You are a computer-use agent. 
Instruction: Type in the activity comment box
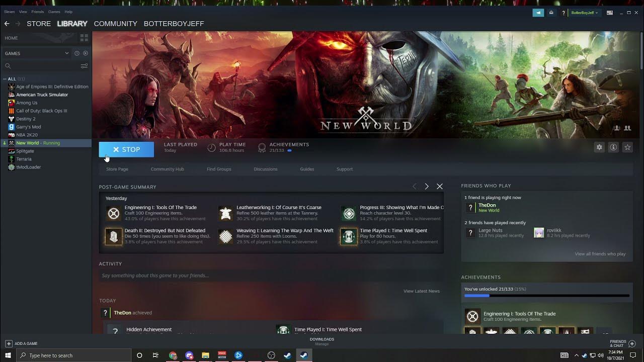(271, 276)
